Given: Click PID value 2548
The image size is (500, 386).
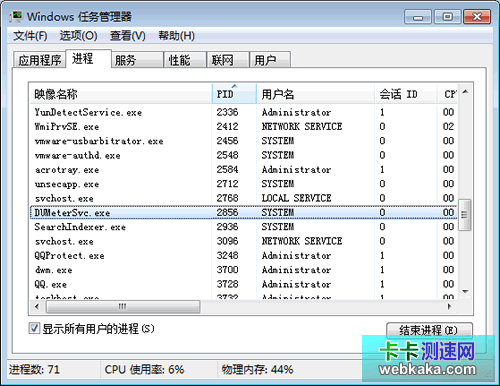Looking at the screenshot, I should 227,155.
